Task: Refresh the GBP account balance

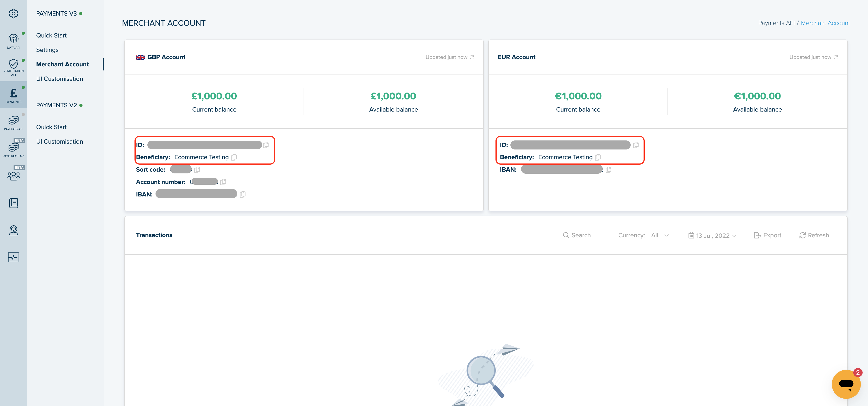Action: tap(472, 57)
